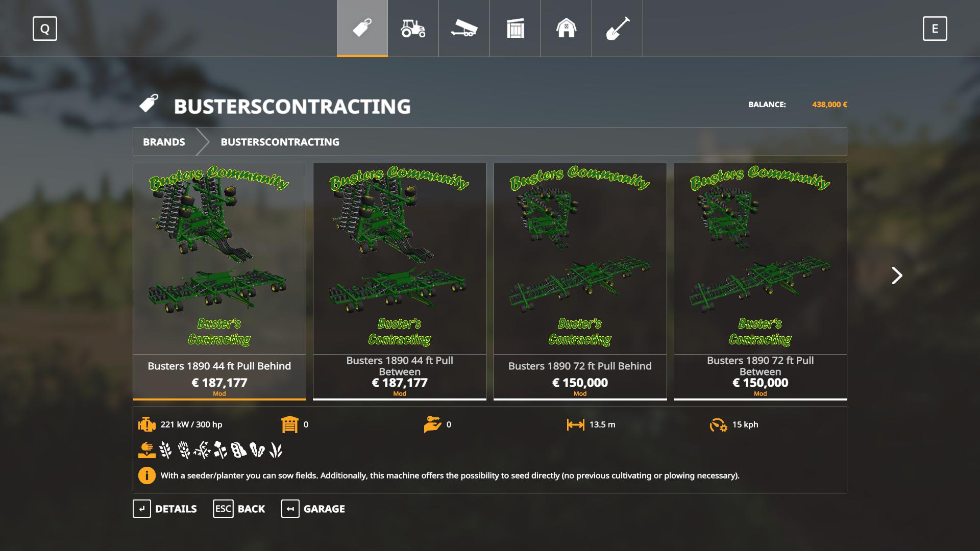This screenshot has height=551, width=980.
Task: Select Busters 1890 72 ft Pull Between
Action: pos(761,281)
